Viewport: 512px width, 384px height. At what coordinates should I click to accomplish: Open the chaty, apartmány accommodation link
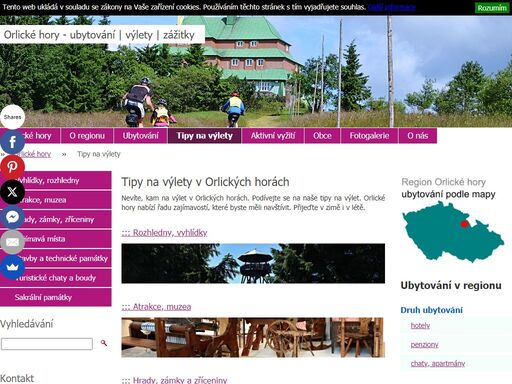coord(438,363)
